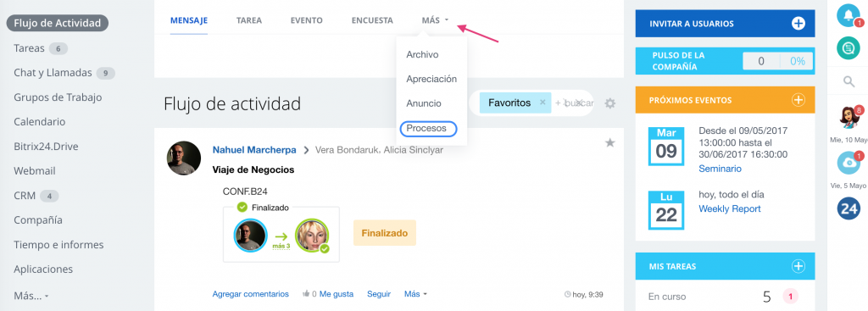The width and height of the screenshot is (868, 311).
Task: Open activity stream filter gear icon
Action: 610,103
